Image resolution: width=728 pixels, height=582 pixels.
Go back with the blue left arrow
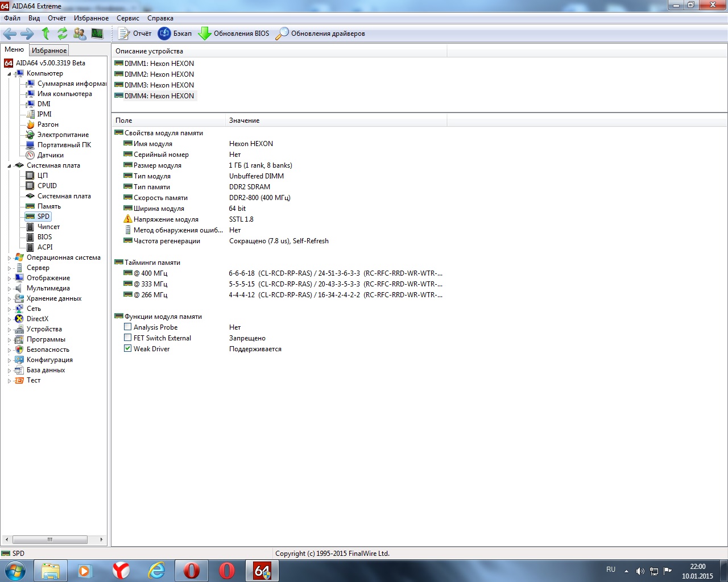(x=10, y=34)
